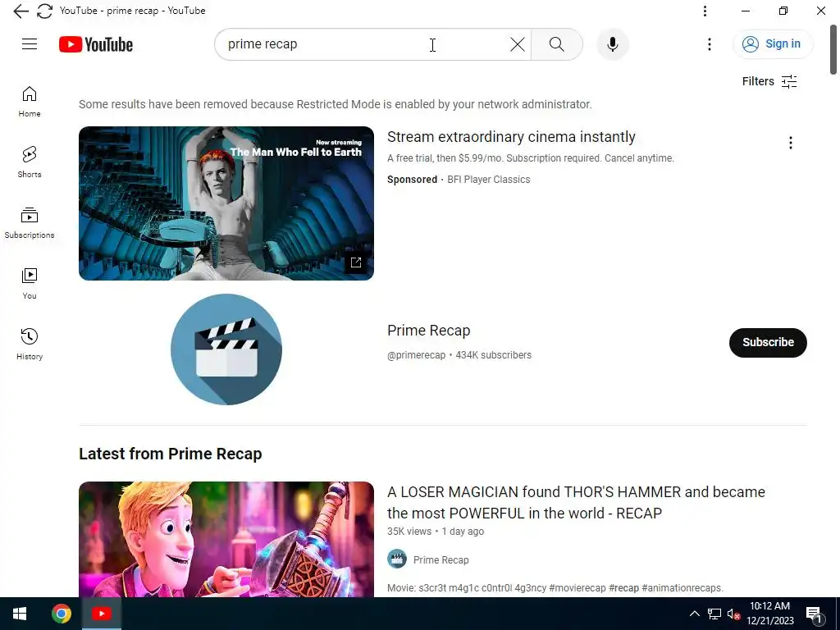Open Chrome from the taskbar
The image size is (840, 630).
[61, 614]
